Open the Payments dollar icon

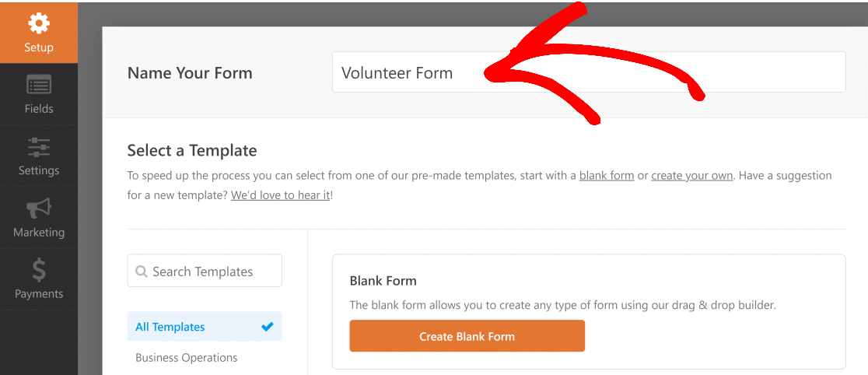(39, 271)
